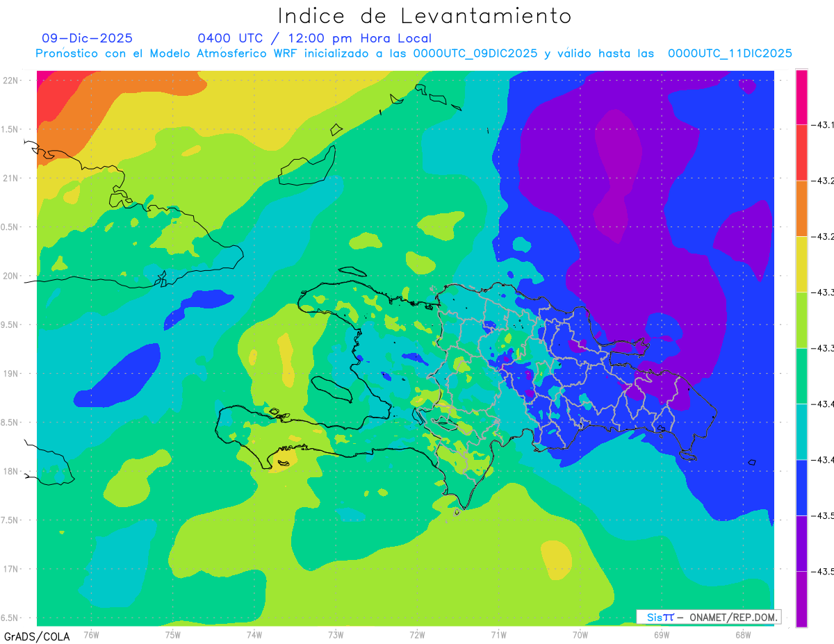The height and width of the screenshot is (644, 834).
Task: Click the '-43.1' color bar value
Action: click(824, 125)
